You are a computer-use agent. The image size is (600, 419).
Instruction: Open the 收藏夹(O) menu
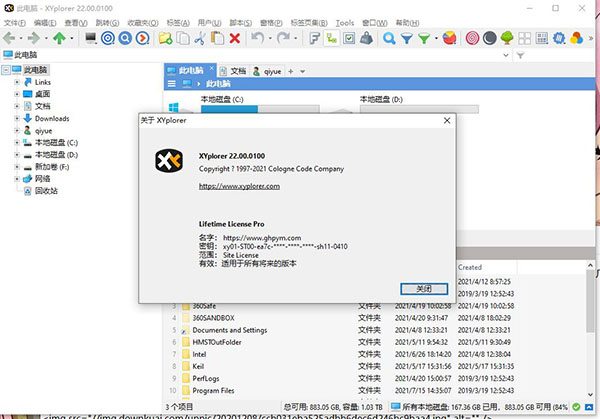point(143,23)
